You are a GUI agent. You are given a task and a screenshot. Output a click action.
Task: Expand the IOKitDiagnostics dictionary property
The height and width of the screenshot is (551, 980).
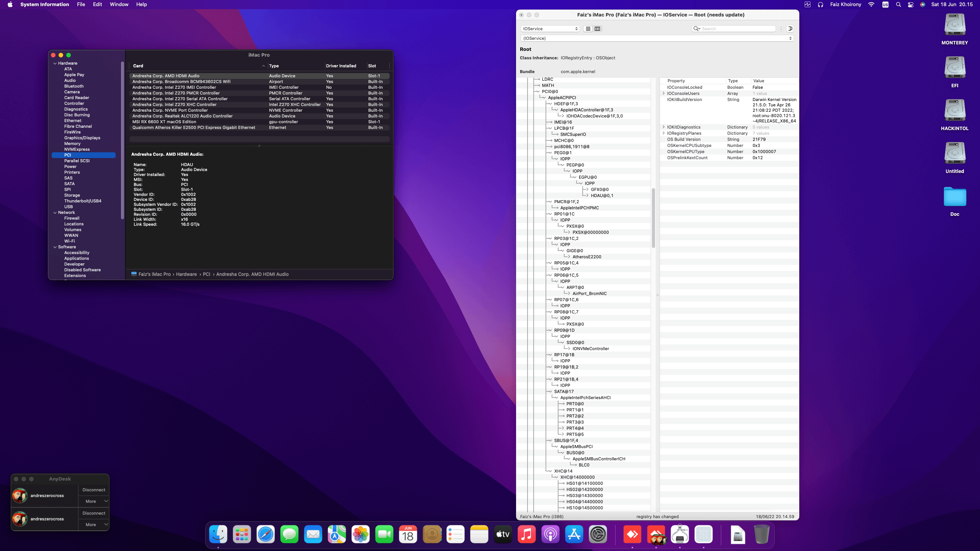[x=664, y=127]
